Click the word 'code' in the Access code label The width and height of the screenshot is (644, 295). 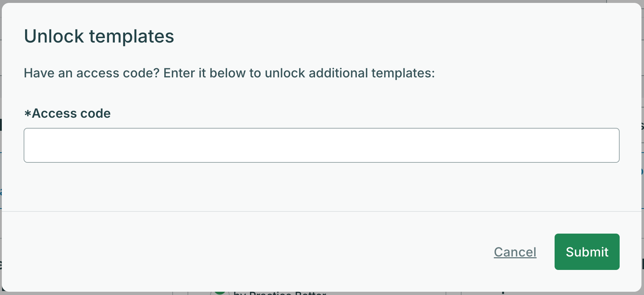[x=95, y=113]
